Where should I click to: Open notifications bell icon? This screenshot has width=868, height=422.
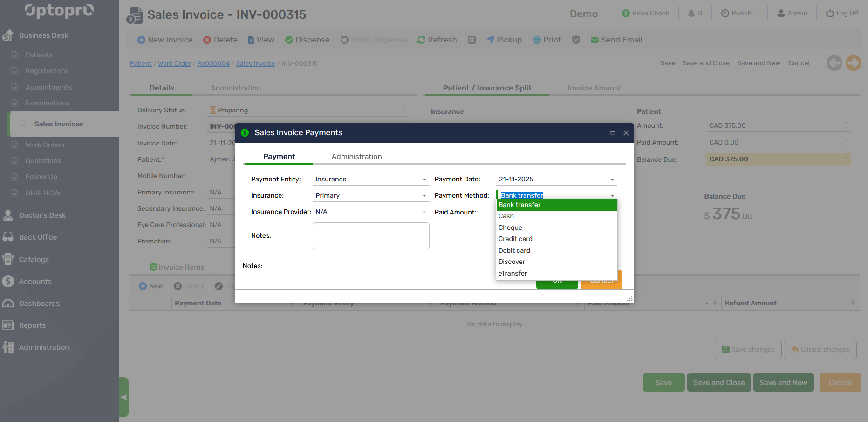(691, 14)
